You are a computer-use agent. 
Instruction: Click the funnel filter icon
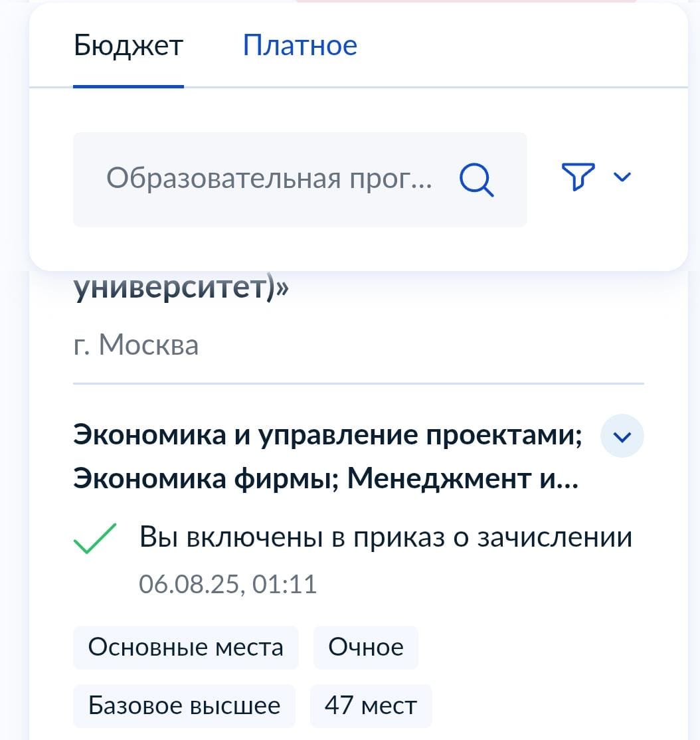(x=578, y=177)
